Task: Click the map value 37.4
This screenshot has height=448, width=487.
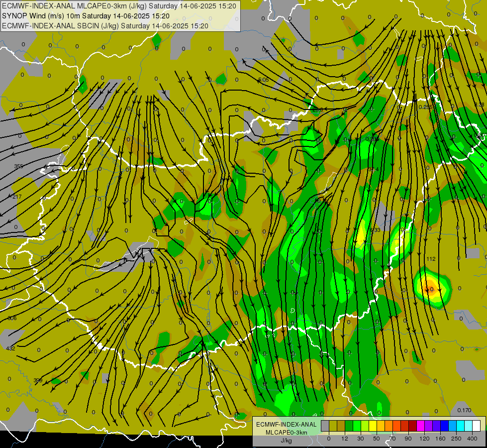Action: (373, 169)
